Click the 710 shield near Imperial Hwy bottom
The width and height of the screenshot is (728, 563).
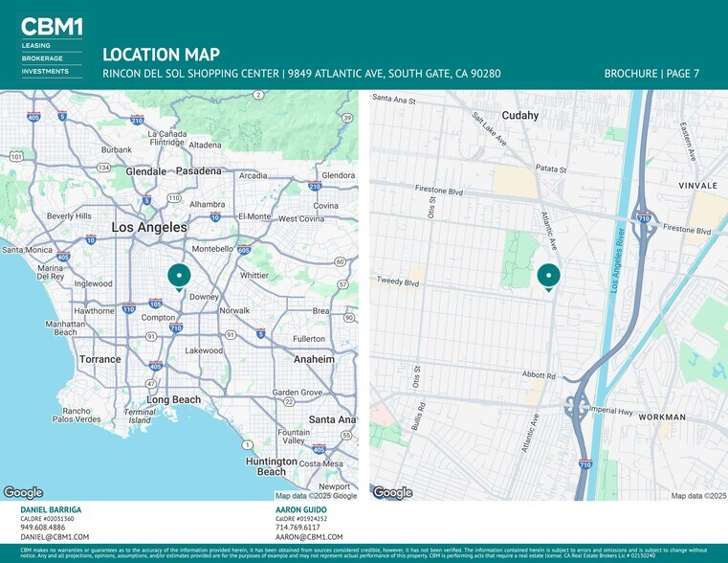(585, 464)
